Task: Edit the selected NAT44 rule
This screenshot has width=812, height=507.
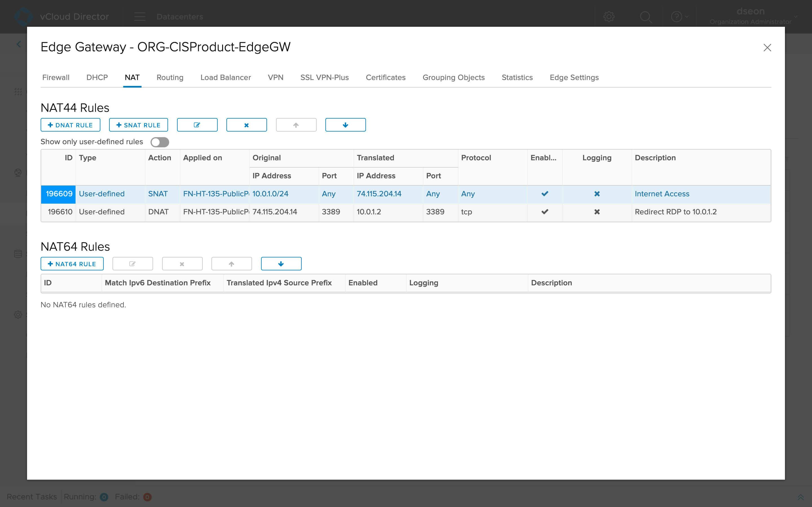Action: 197,124
